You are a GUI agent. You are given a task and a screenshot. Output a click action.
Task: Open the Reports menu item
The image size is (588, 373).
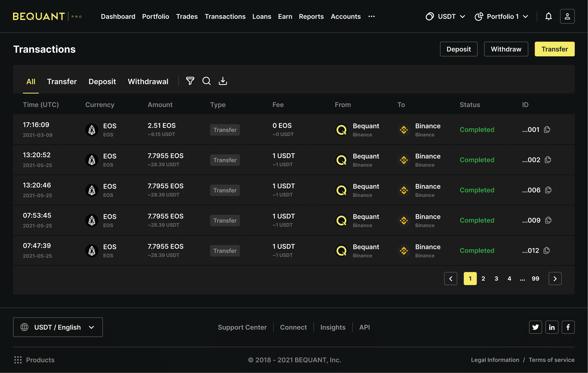click(x=311, y=16)
